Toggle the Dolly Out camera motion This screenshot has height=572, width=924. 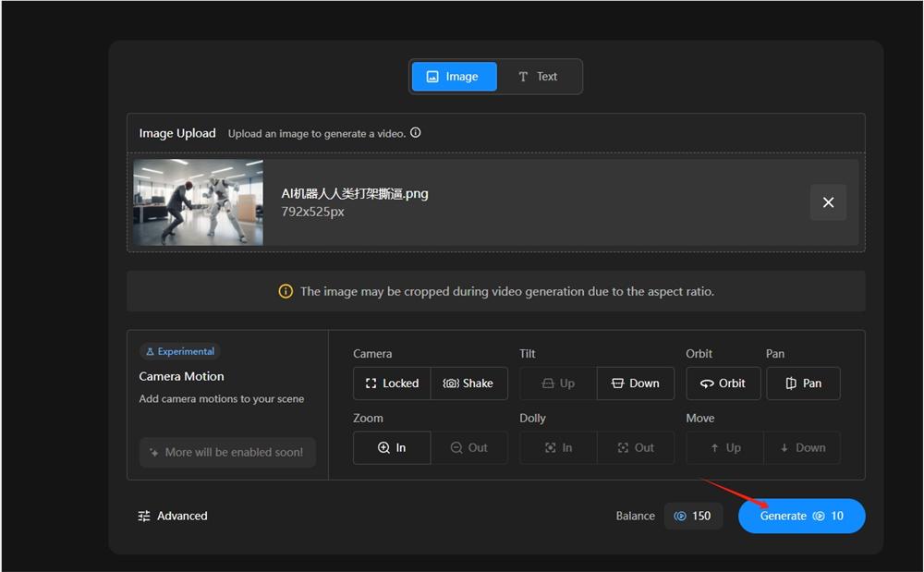635,447
